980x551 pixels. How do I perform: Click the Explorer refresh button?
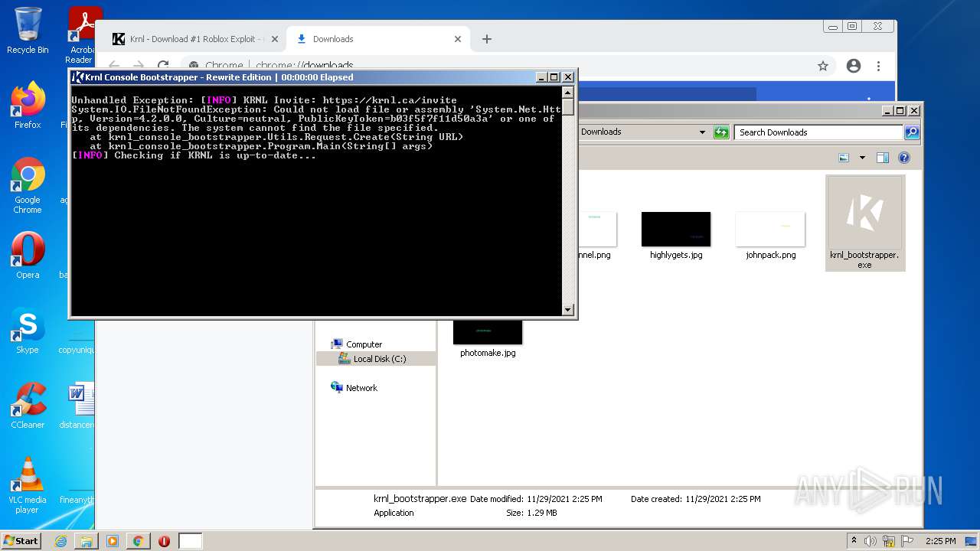pyautogui.click(x=721, y=132)
